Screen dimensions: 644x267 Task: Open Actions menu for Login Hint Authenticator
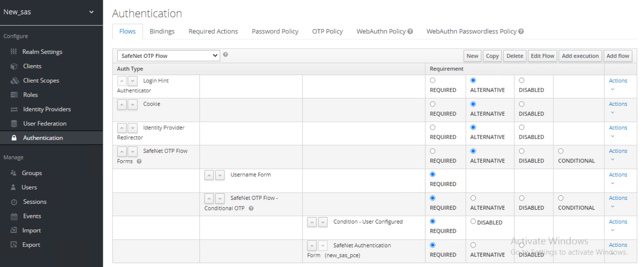pos(618,84)
